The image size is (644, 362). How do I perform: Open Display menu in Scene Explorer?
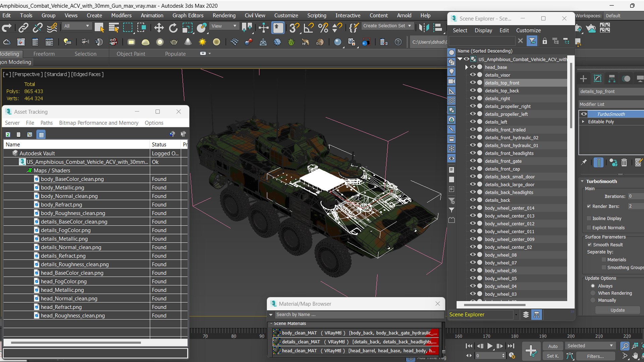(x=483, y=31)
